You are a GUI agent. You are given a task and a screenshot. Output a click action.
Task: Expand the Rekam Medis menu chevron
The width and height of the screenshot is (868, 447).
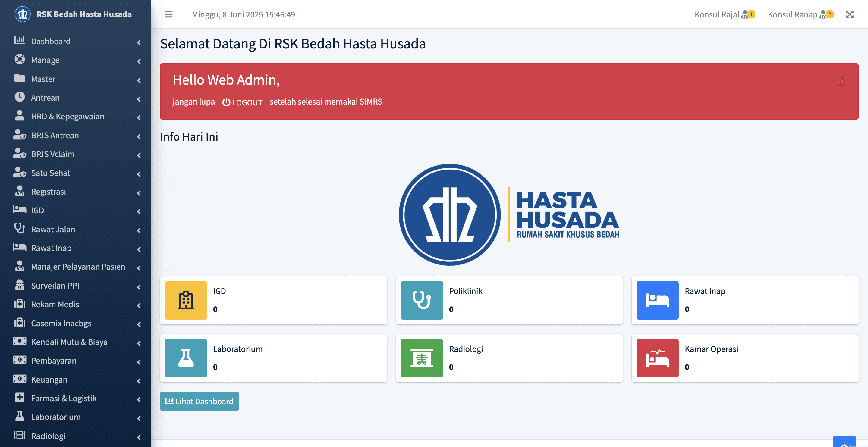click(139, 305)
